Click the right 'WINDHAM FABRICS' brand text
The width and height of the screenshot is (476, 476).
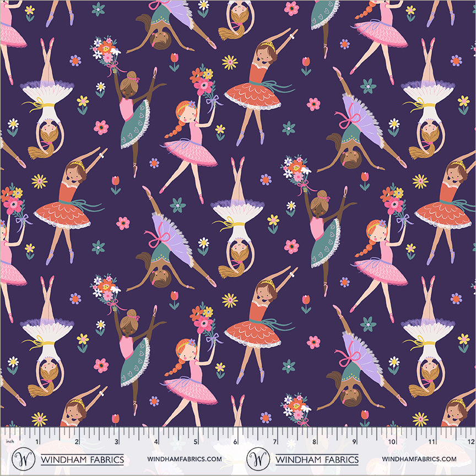click(316, 459)
